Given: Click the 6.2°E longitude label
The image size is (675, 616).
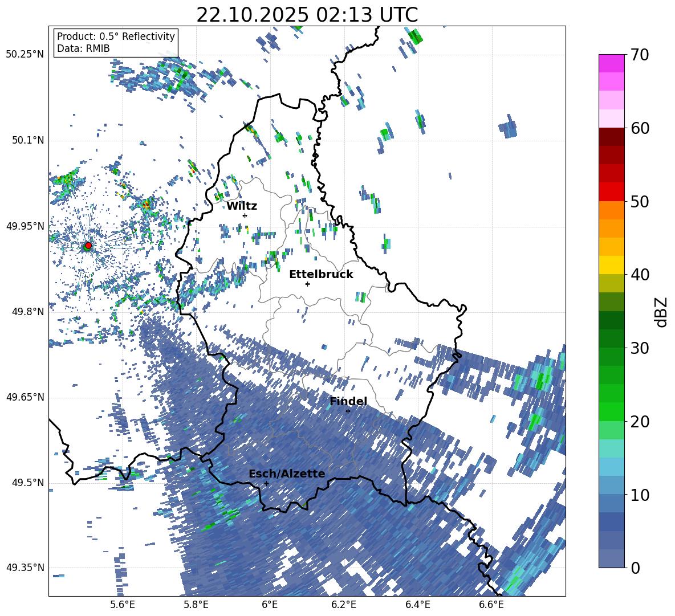Looking at the screenshot, I should click(x=344, y=605).
